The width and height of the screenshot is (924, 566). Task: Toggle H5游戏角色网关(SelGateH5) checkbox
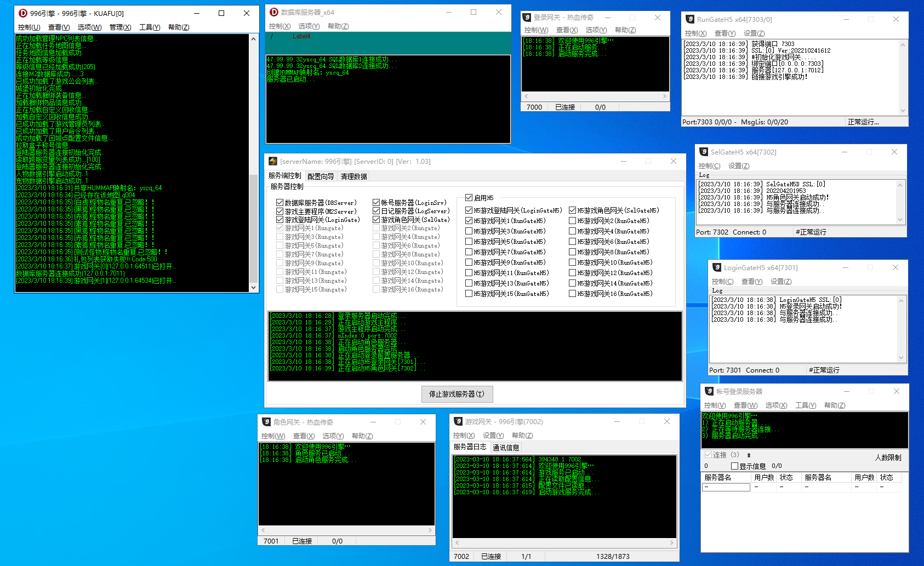573,210
